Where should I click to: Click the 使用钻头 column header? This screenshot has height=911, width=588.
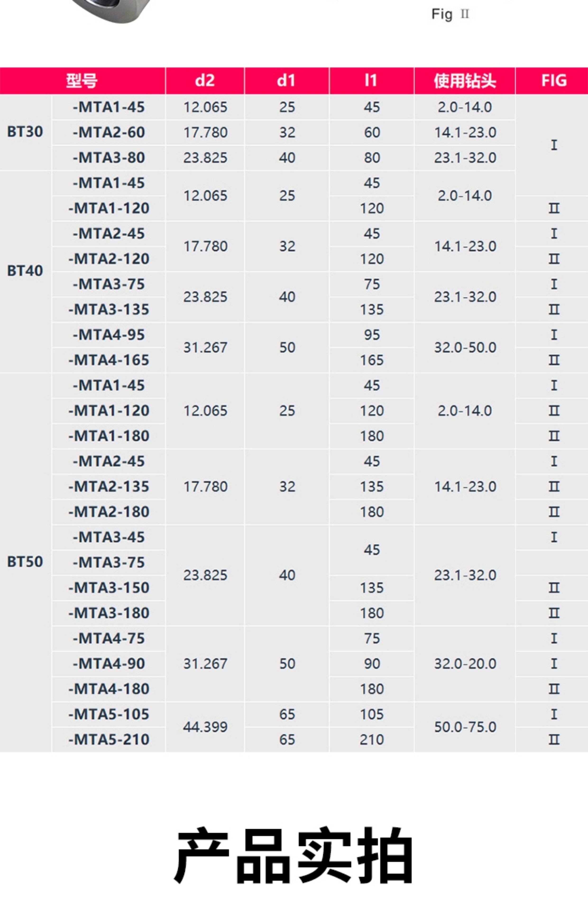(464, 81)
